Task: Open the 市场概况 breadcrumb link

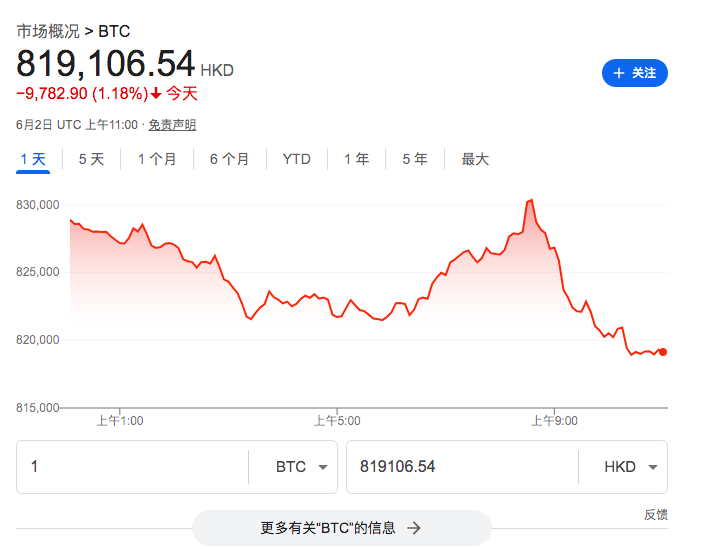Action: pos(48,31)
